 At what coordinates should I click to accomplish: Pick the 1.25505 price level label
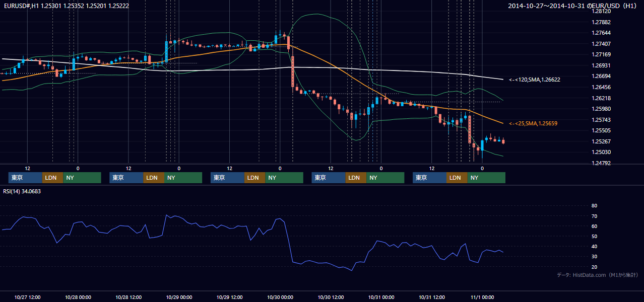coord(601,130)
